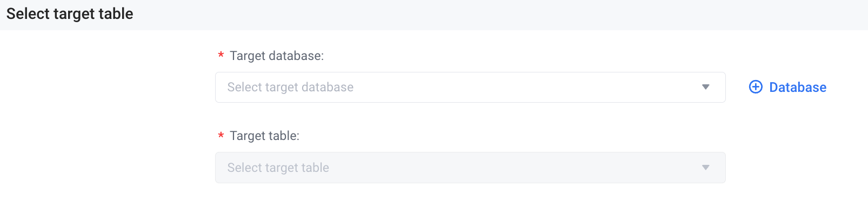Click the blue 'Database' text
Screen dimensions: 868x200
coord(798,87)
